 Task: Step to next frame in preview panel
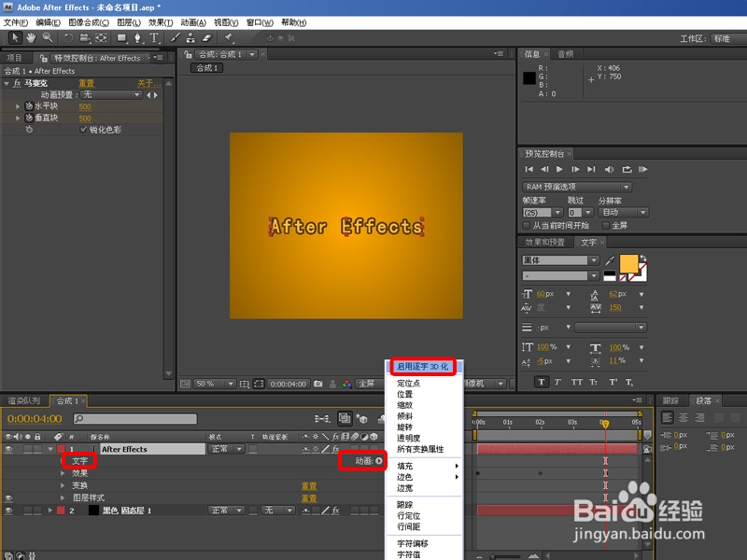pyautogui.click(x=575, y=169)
